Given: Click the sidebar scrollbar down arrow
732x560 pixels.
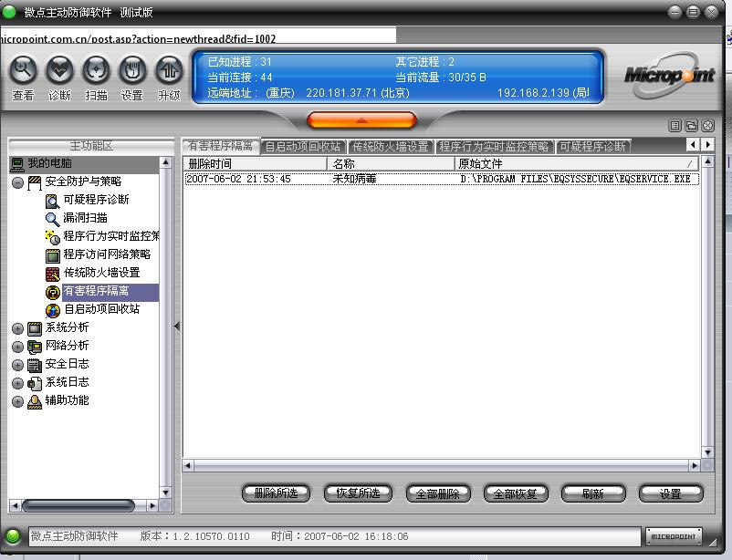Looking at the screenshot, I should 166,493.
